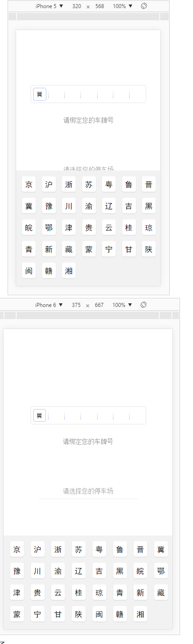Open the iPhone 6 device dropdown

pyautogui.click(x=49, y=305)
